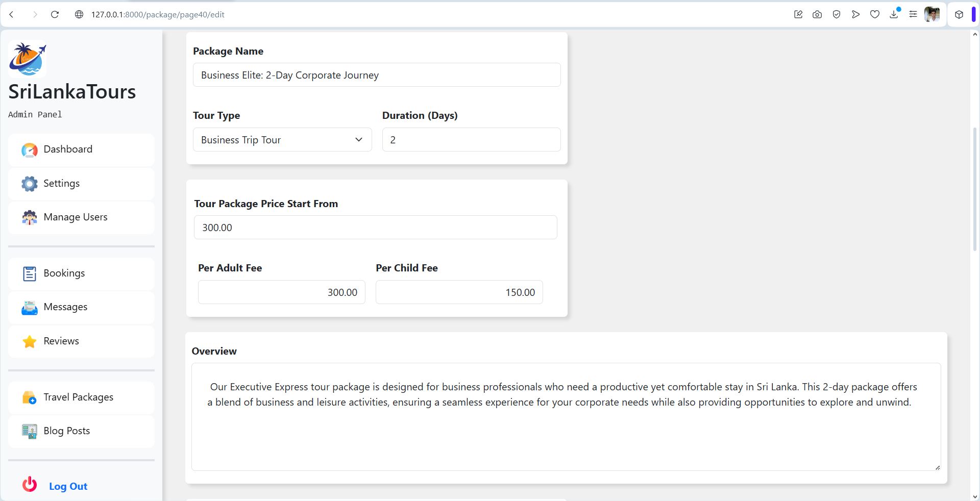980x501 pixels.
Task: Click the Duration (Days) label
Action: [420, 115]
